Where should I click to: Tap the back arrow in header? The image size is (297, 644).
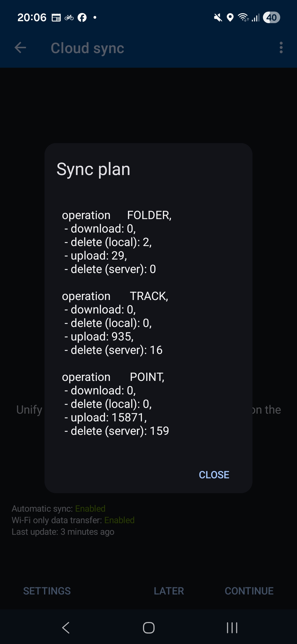point(20,48)
